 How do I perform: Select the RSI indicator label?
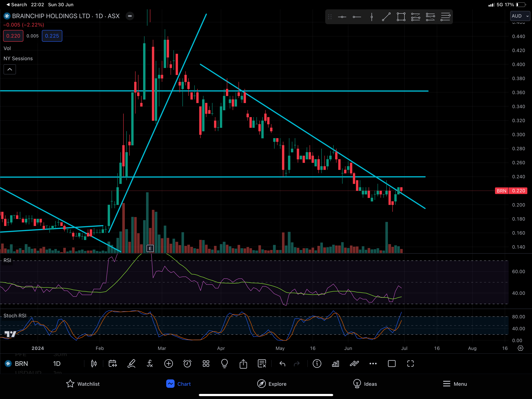(x=7, y=260)
